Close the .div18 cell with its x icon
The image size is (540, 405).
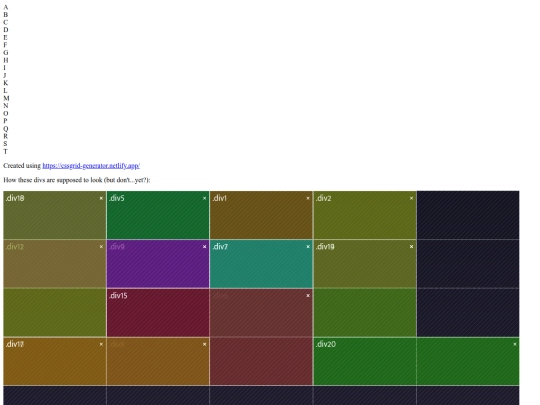101,198
